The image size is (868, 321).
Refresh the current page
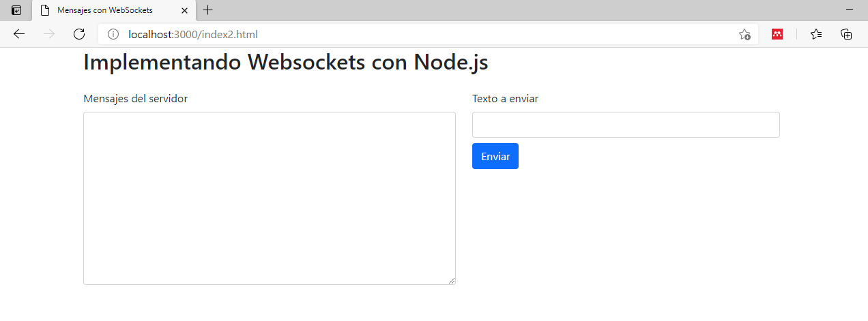point(79,34)
